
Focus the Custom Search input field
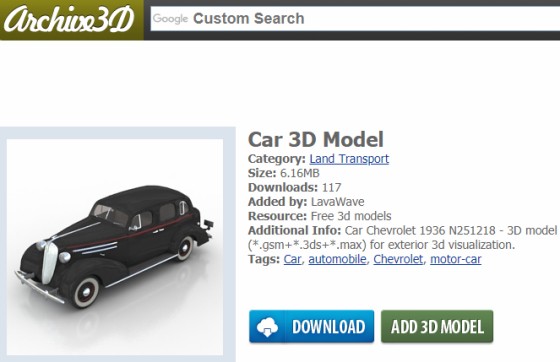coord(355,19)
